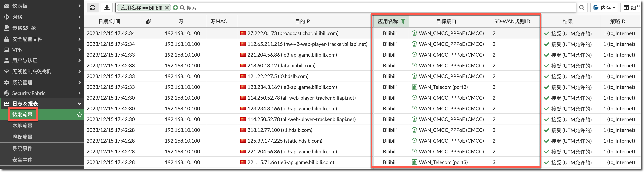This screenshot has width=644, height=172.
Task: Click the magnifier search button at right
Action: point(582,8)
